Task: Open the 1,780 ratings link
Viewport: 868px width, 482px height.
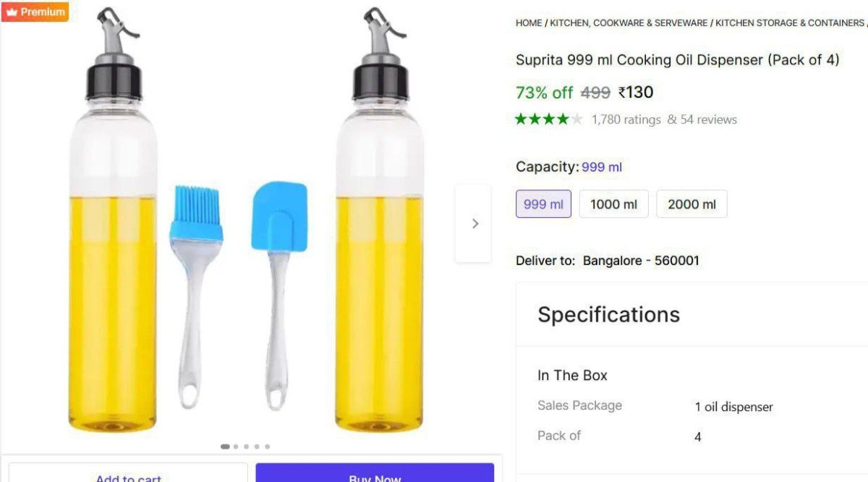Action: [626, 119]
